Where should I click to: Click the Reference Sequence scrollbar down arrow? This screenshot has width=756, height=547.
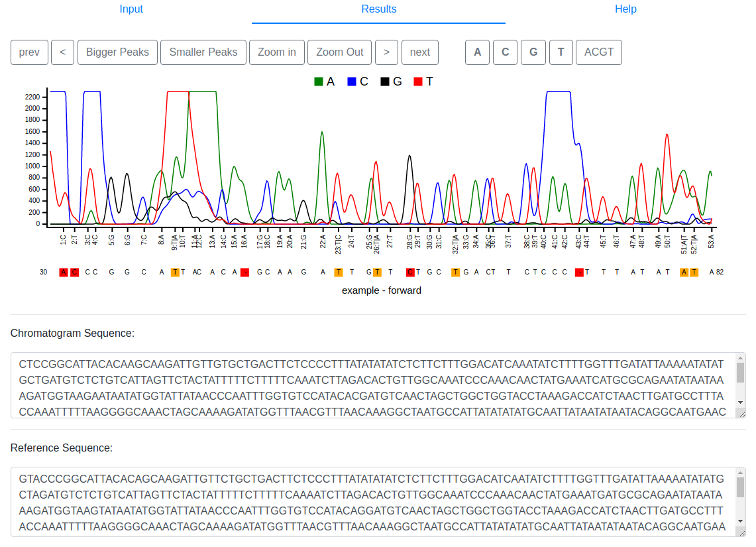point(740,517)
